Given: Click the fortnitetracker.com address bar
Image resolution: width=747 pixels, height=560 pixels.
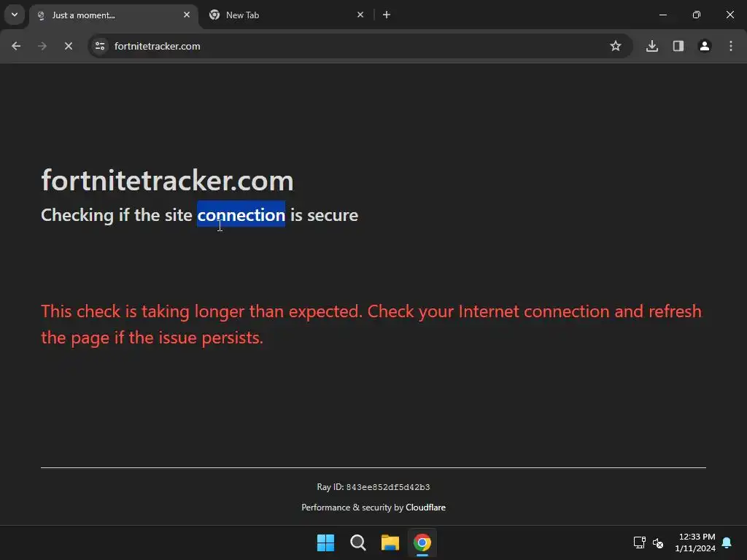Looking at the screenshot, I should tap(360, 46).
